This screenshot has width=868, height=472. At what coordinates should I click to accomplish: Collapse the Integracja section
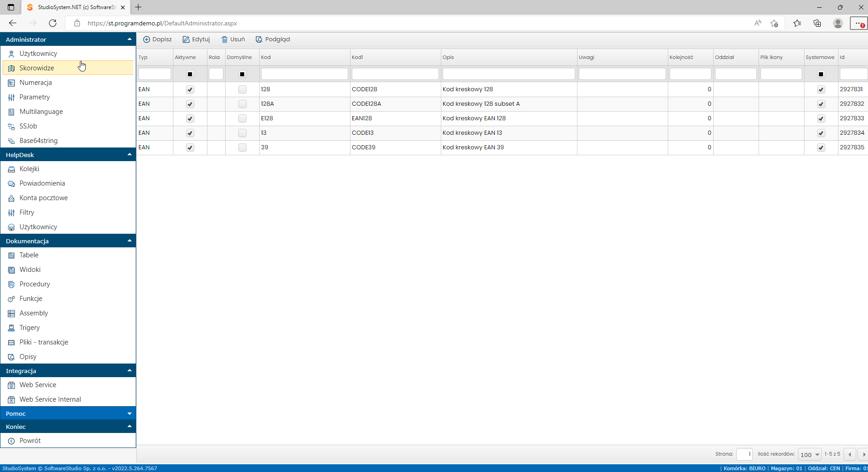tap(129, 371)
